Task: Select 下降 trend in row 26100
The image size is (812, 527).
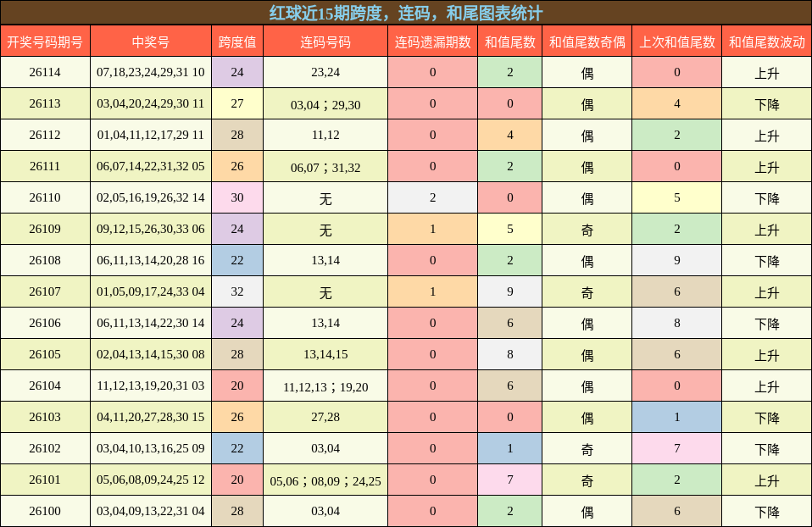Action: [x=767, y=512]
